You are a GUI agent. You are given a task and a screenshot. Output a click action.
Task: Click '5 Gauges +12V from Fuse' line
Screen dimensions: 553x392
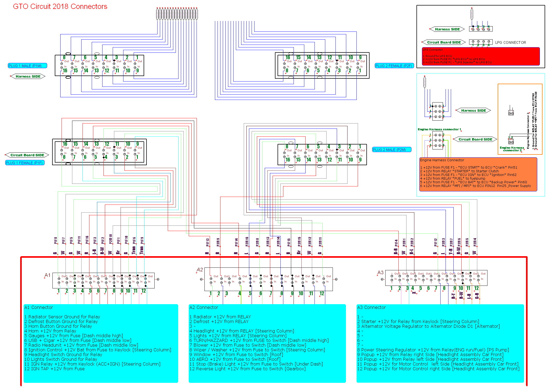click(74, 336)
